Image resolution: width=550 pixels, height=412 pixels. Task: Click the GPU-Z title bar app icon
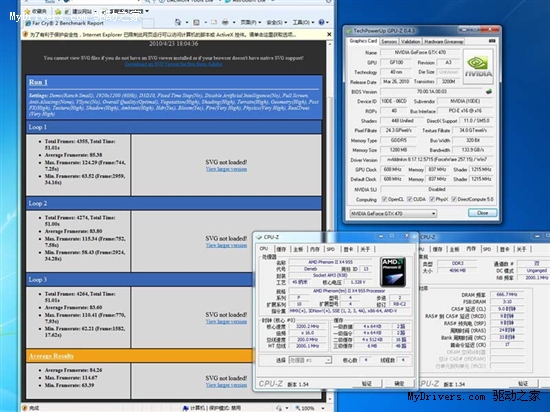(x=349, y=31)
